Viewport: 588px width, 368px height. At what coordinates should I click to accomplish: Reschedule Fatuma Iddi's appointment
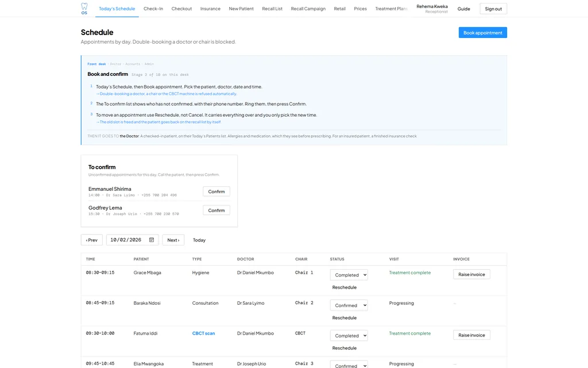[x=345, y=348]
